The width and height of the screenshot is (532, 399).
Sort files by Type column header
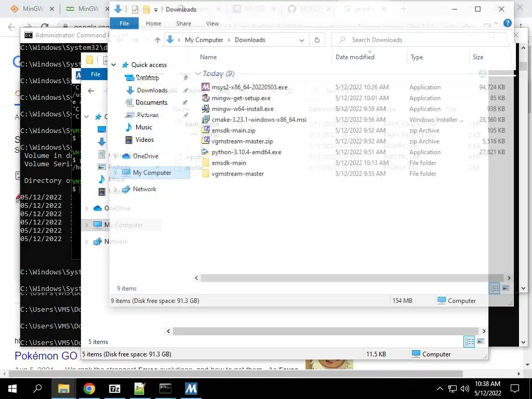point(417,57)
